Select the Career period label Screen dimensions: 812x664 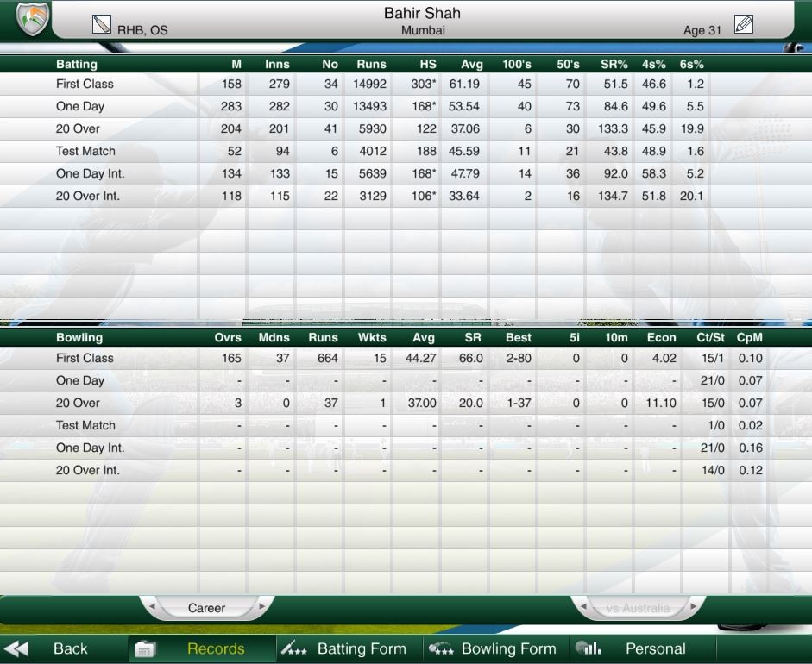206,608
